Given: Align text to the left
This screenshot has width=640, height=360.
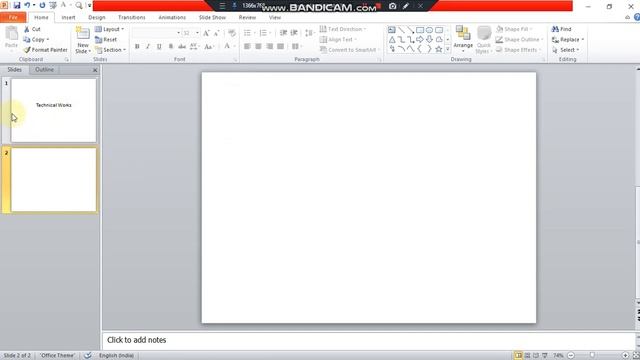Looking at the screenshot, I should pyautogui.click(x=247, y=47).
